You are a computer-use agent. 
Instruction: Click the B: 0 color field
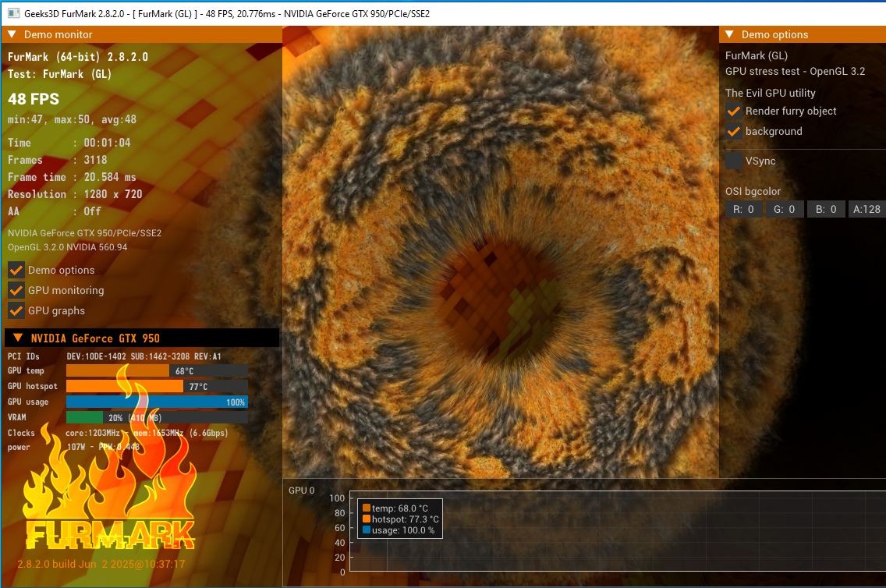(825, 210)
